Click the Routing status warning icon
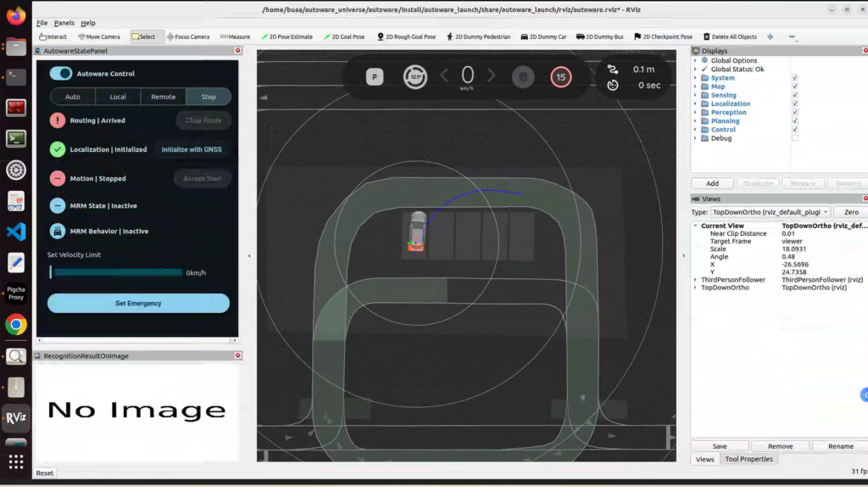Screen dimensions: 868x487 [58, 120]
